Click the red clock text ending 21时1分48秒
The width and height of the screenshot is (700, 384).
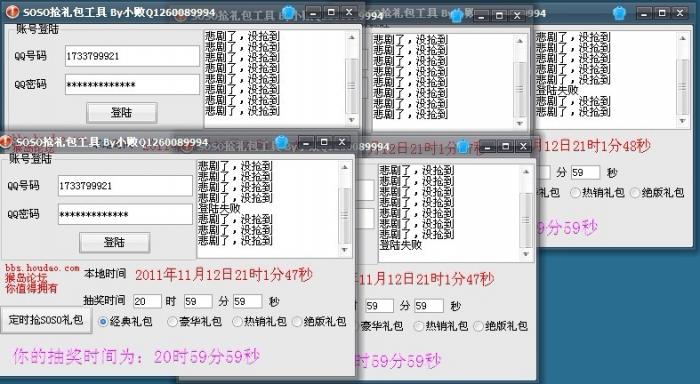592,146
